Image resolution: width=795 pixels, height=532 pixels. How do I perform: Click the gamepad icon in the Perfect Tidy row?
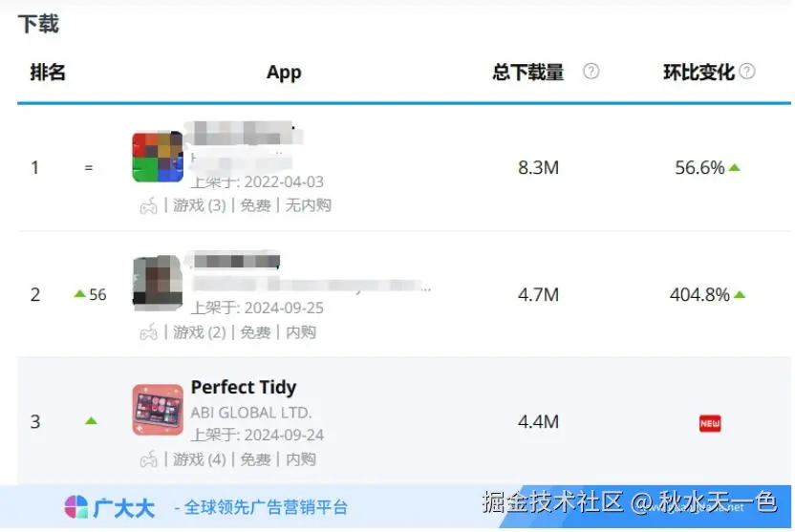point(148,459)
